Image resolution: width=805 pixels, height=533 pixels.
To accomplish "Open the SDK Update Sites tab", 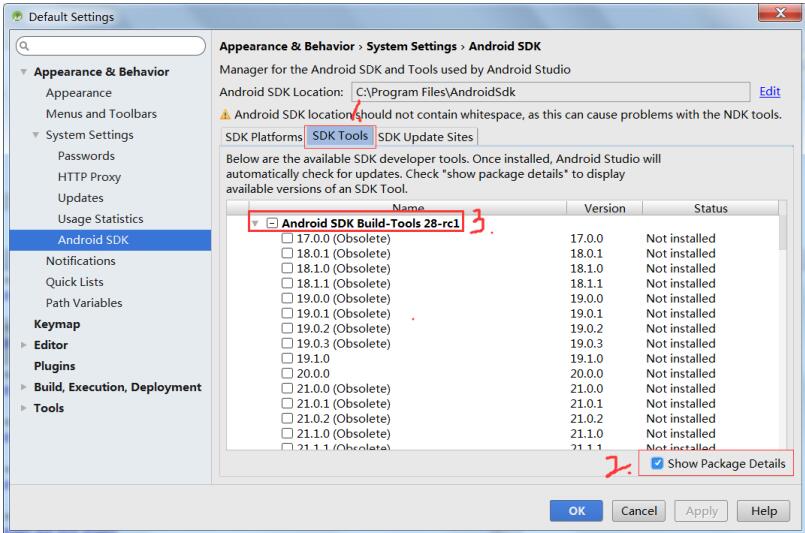I will (426, 137).
